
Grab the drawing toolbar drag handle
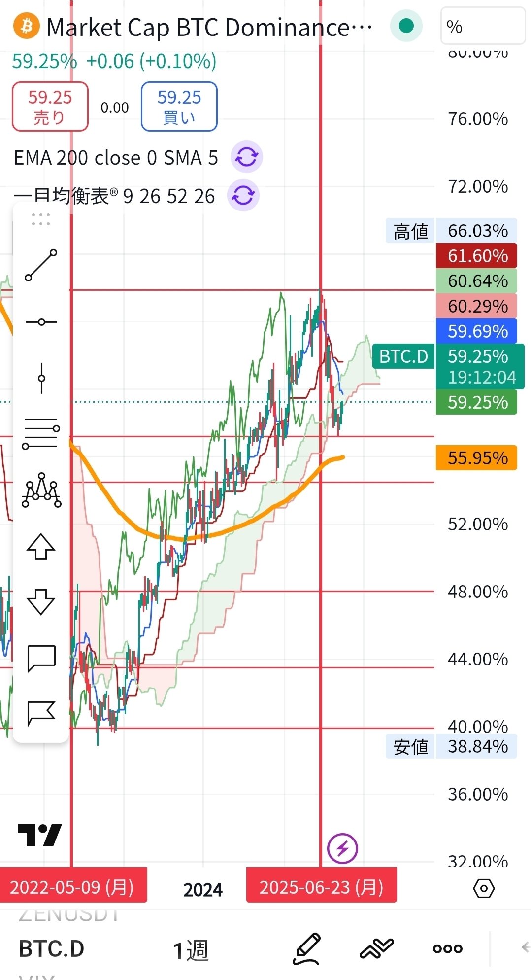tap(41, 219)
